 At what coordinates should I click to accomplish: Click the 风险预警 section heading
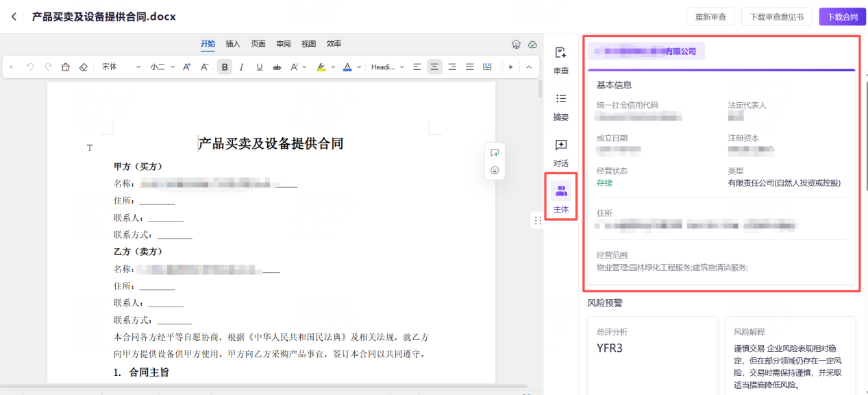[x=605, y=302]
